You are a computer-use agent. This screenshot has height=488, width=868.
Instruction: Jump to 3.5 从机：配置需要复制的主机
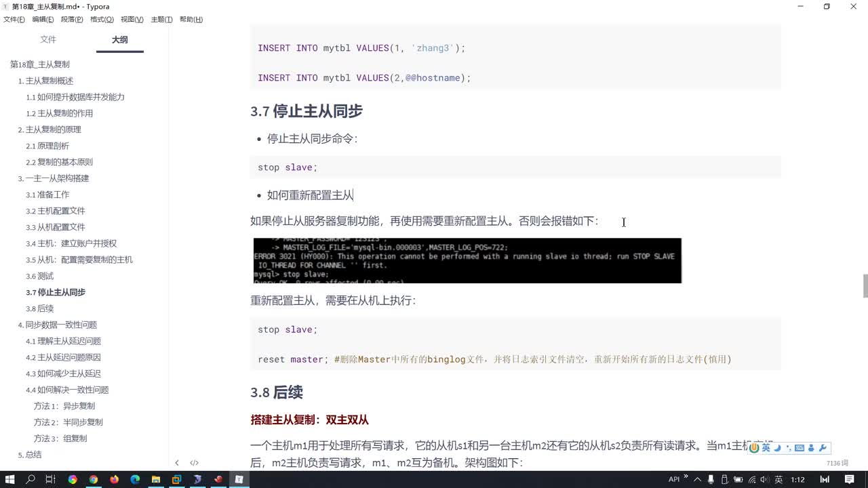79,260
